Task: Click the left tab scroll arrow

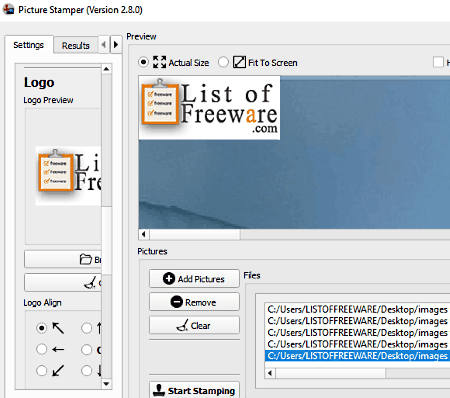Action: pos(104,44)
